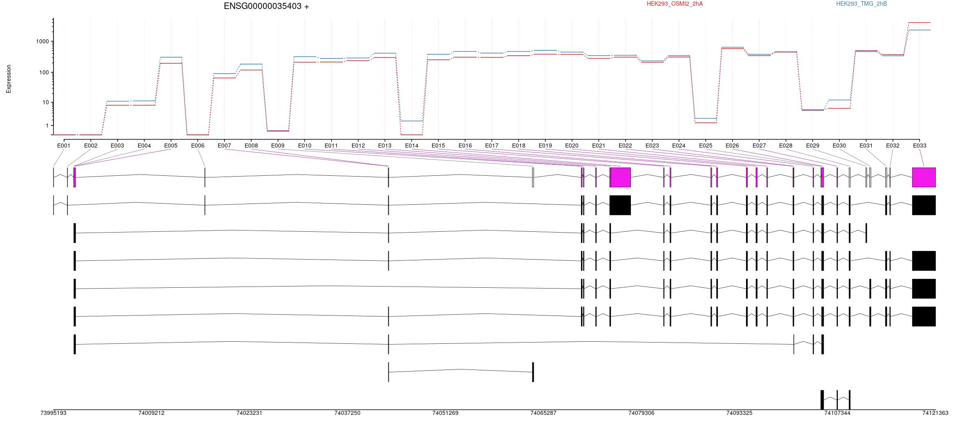Click exon label E022
980x421 pixels.
(625, 146)
